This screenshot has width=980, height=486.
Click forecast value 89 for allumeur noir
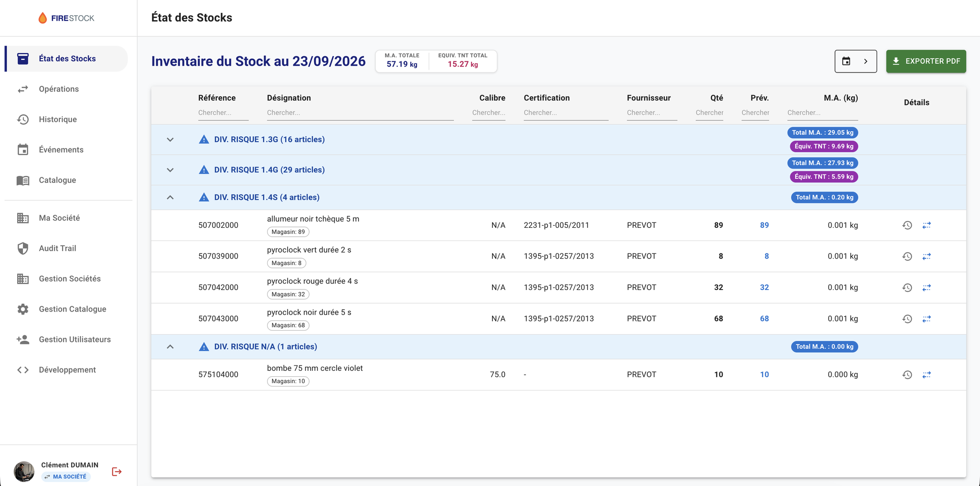(764, 225)
